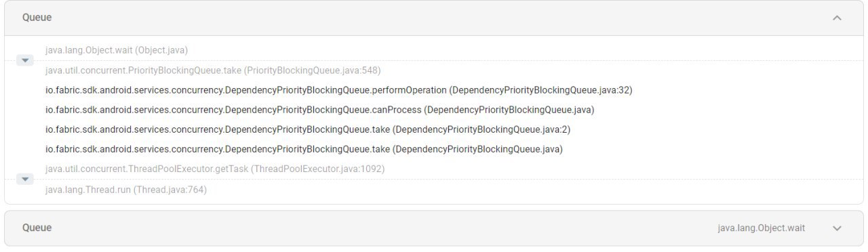The width and height of the screenshot is (868, 252).
Task: Collapse the expanded Queue thread panel
Action: (837, 18)
